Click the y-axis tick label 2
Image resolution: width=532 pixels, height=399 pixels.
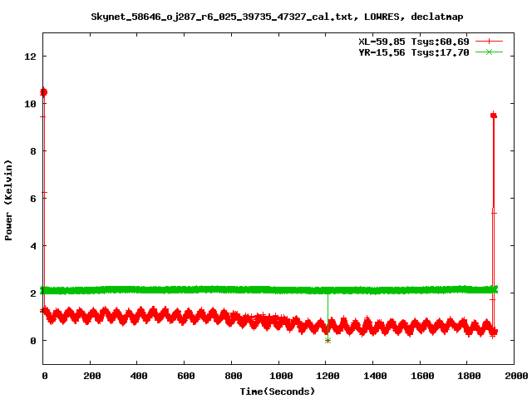(33, 293)
